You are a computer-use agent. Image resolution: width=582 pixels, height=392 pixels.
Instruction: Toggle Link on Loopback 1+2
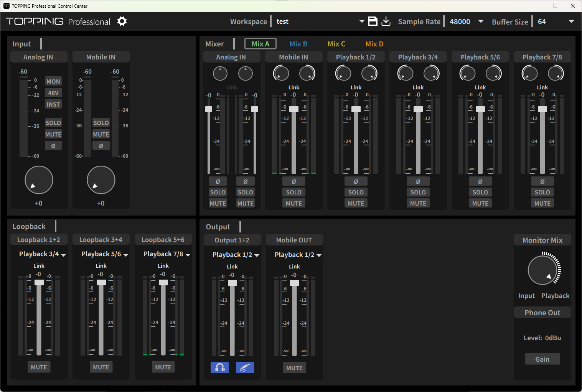pyautogui.click(x=39, y=266)
